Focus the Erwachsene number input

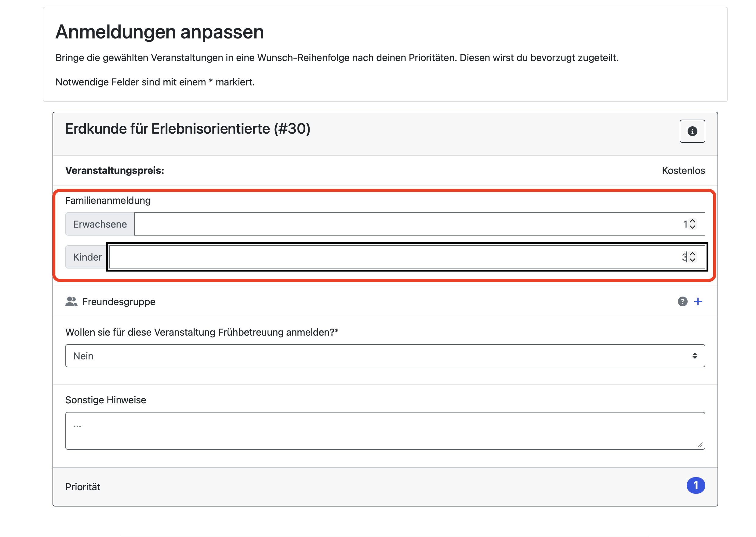pos(397,224)
